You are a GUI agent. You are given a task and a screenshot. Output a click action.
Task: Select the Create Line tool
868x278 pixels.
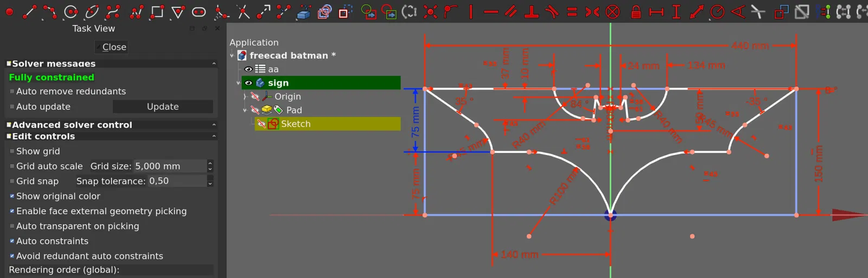point(29,11)
